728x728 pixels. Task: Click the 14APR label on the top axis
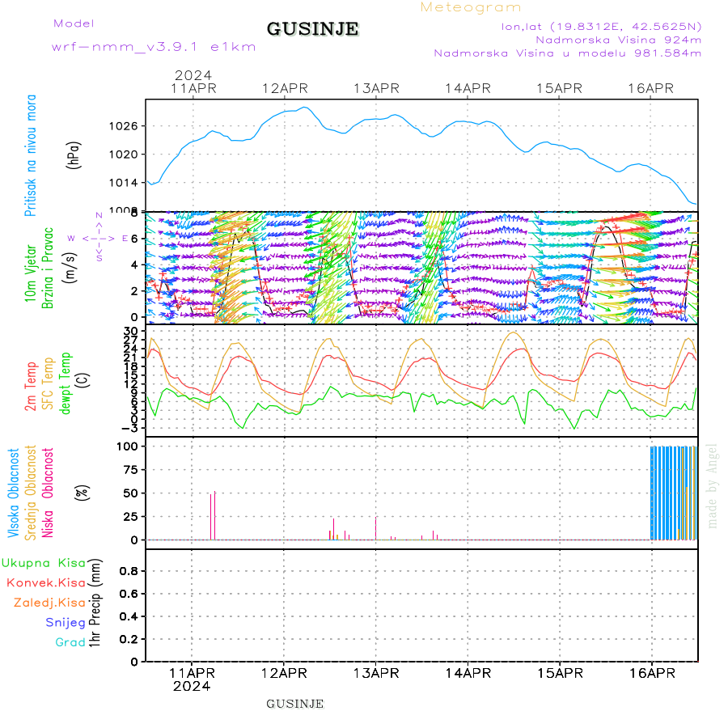[468, 88]
